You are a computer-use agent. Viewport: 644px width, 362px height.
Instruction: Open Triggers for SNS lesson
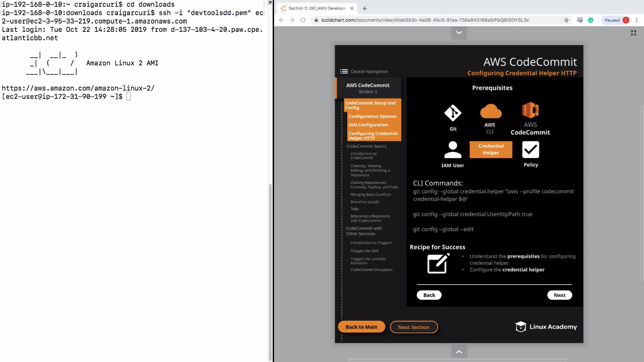tap(364, 251)
